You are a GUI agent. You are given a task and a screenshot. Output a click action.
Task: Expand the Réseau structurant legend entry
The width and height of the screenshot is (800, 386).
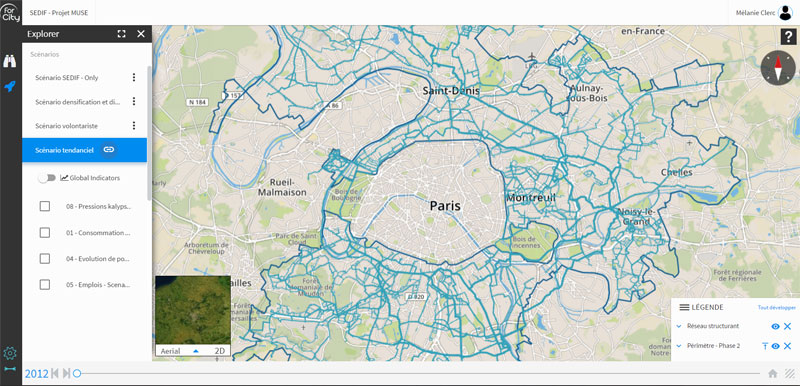679,326
